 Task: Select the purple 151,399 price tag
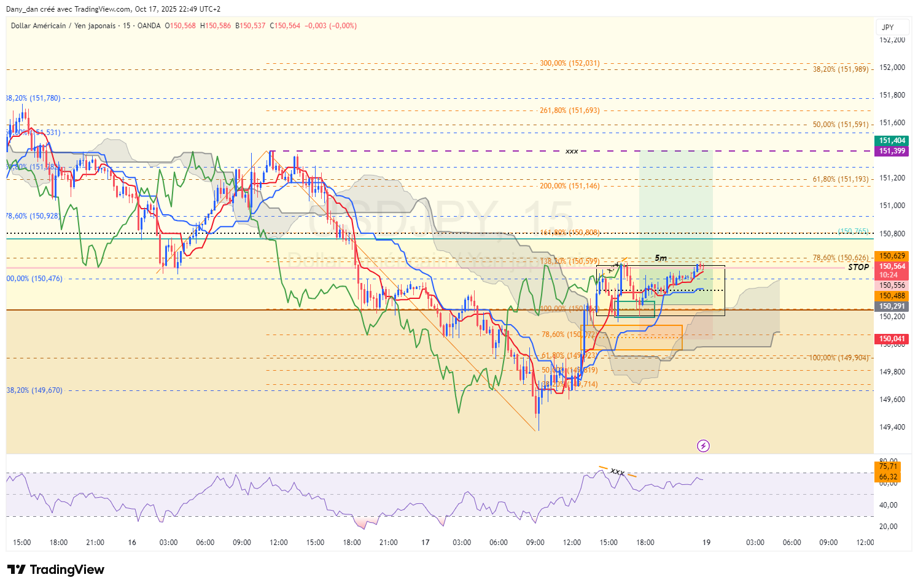pyautogui.click(x=892, y=151)
